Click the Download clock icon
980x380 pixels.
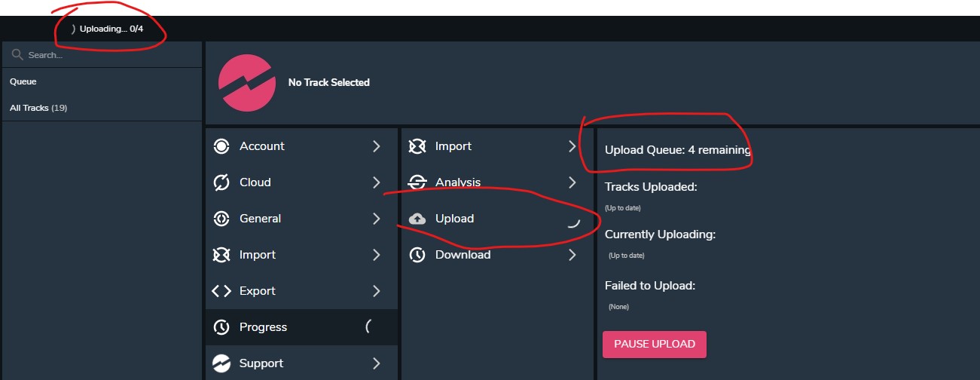click(417, 255)
